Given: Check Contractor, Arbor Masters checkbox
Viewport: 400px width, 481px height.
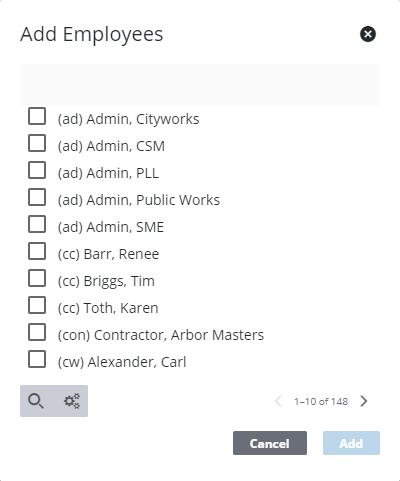Looking at the screenshot, I should pyautogui.click(x=37, y=332).
